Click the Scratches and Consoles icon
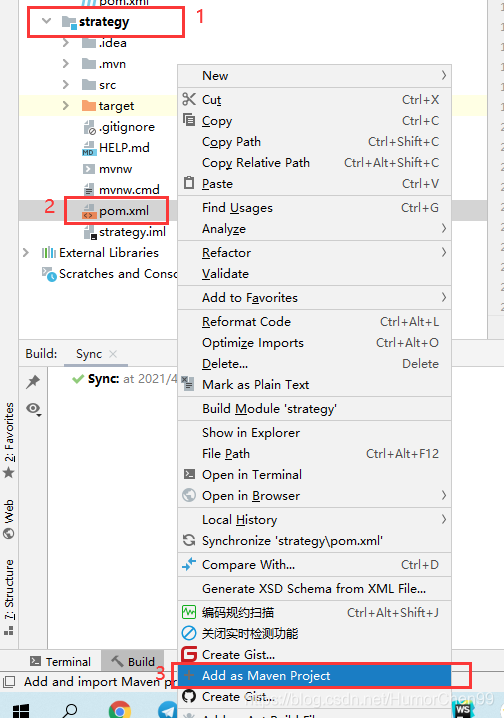The height and width of the screenshot is (718, 504). pos(49,274)
